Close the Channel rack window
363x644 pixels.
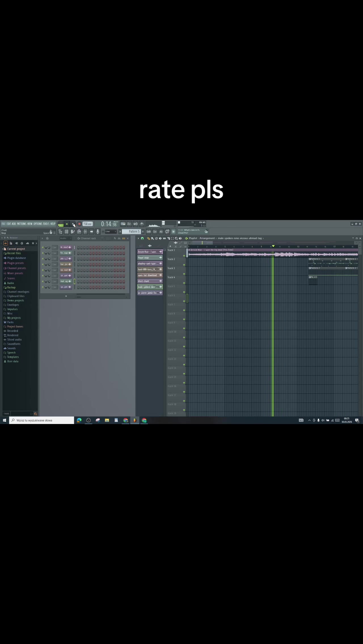[128, 238]
